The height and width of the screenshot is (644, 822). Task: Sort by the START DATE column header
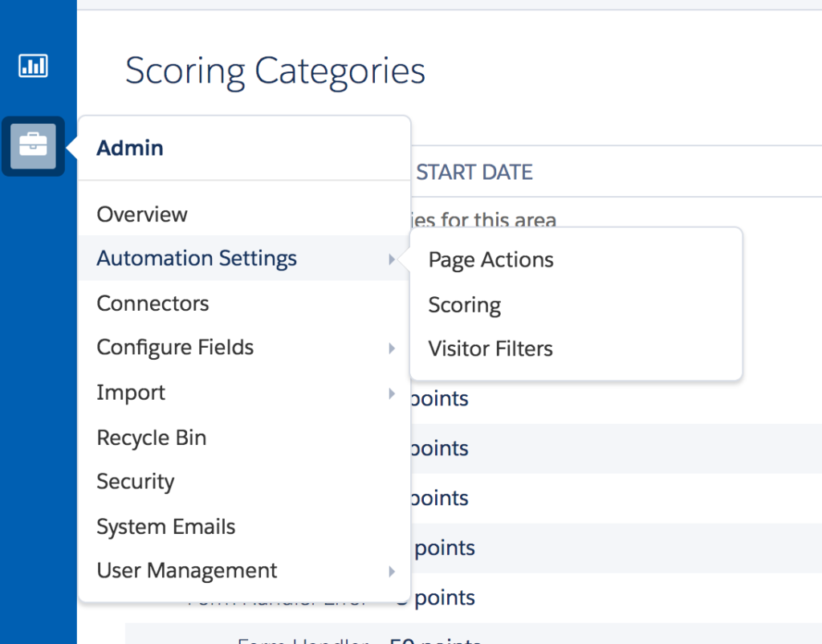[x=474, y=172]
